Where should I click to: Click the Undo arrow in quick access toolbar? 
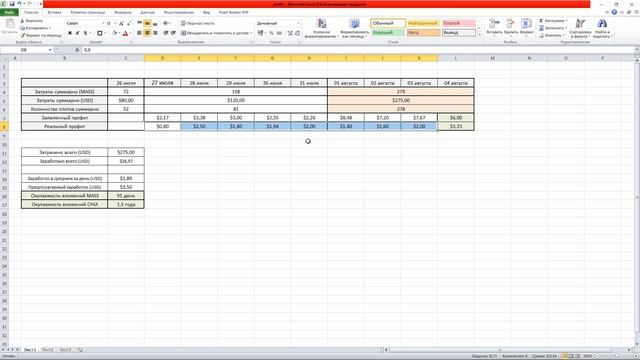point(19,4)
